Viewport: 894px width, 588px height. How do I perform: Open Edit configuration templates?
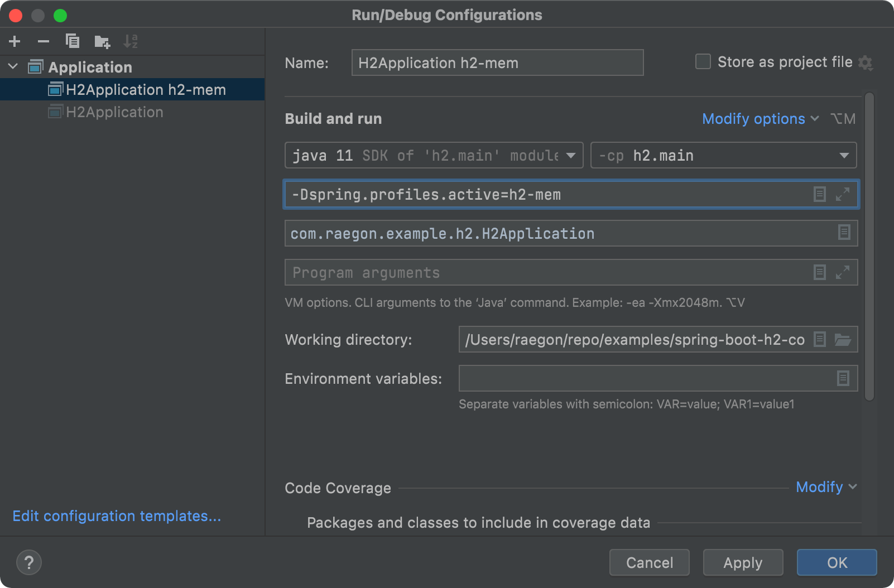coord(117,516)
